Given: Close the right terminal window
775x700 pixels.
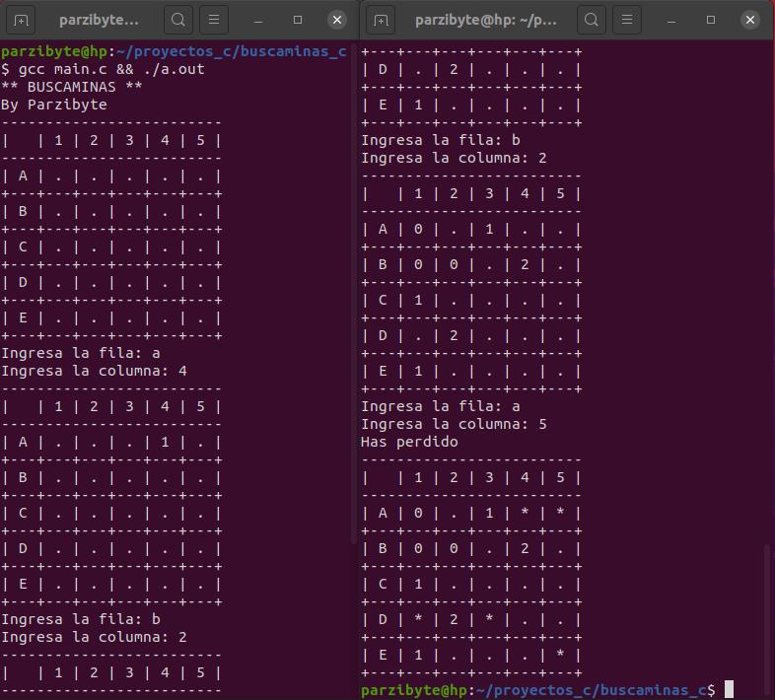Looking at the screenshot, I should (x=750, y=20).
